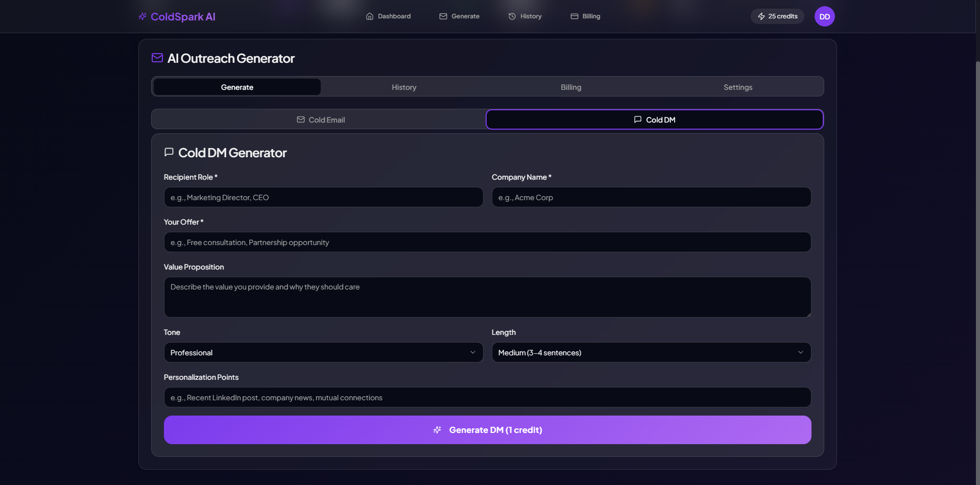Click the ColdSpark AI sparkle logo icon
The image size is (980, 485).
click(142, 16)
